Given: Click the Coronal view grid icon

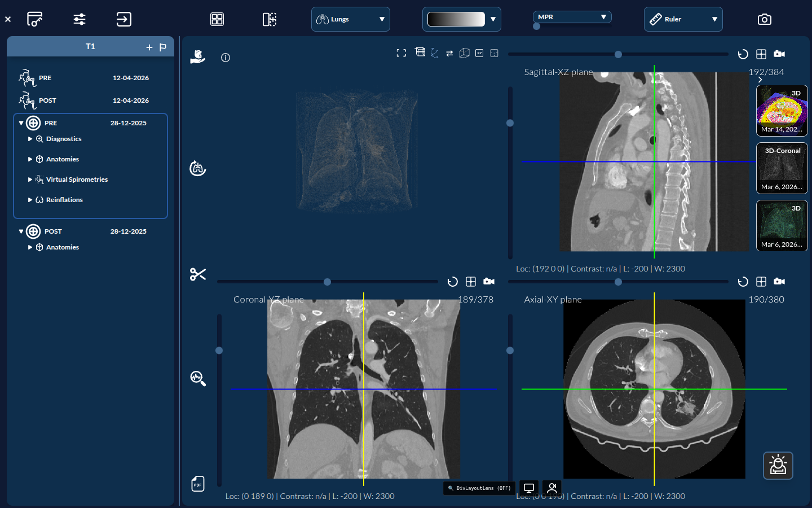Looking at the screenshot, I should pyautogui.click(x=471, y=282).
